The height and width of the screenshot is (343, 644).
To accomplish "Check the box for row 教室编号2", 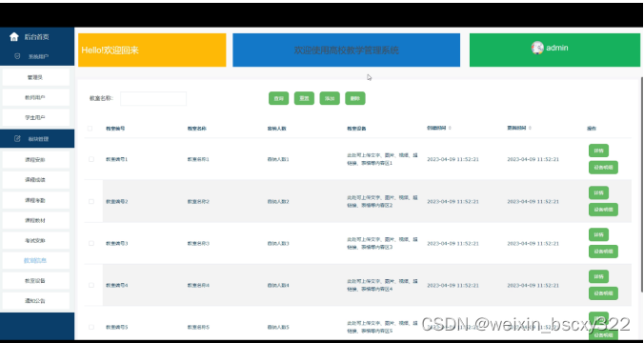I will tap(91, 202).
